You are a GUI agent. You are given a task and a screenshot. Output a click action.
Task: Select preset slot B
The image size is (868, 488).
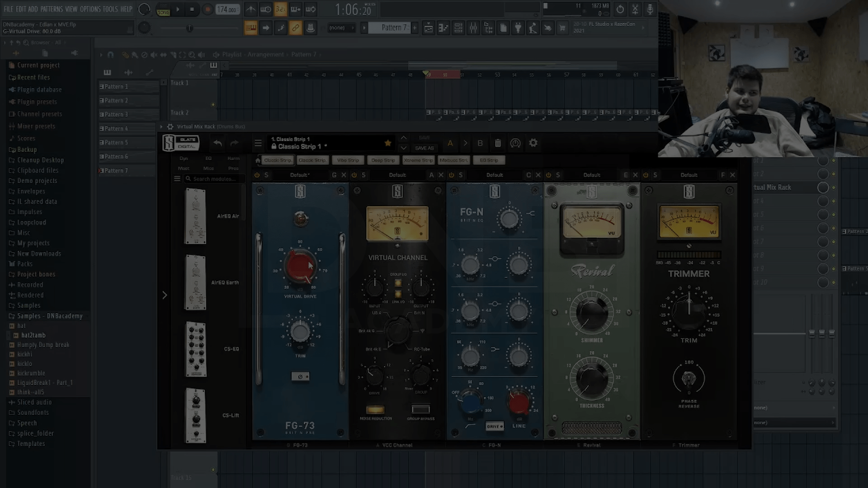(x=480, y=143)
